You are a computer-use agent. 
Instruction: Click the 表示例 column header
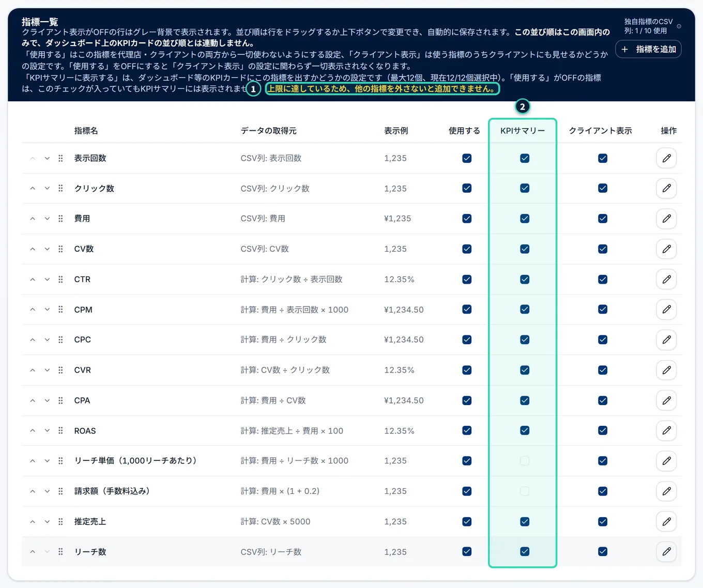[396, 131]
